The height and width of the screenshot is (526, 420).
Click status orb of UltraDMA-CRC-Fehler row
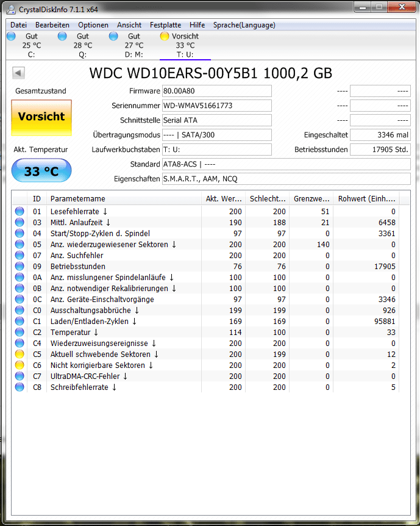[x=20, y=376]
